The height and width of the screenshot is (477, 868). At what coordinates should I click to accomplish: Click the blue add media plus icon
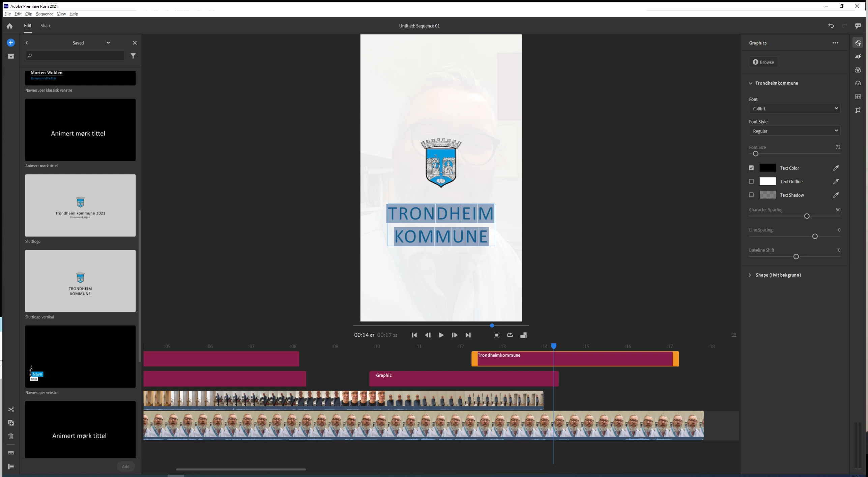[11, 43]
